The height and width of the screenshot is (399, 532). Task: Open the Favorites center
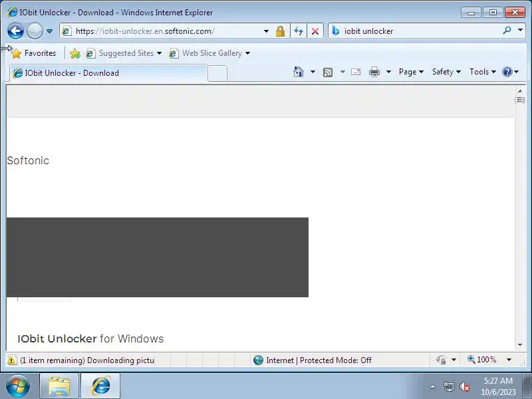33,53
